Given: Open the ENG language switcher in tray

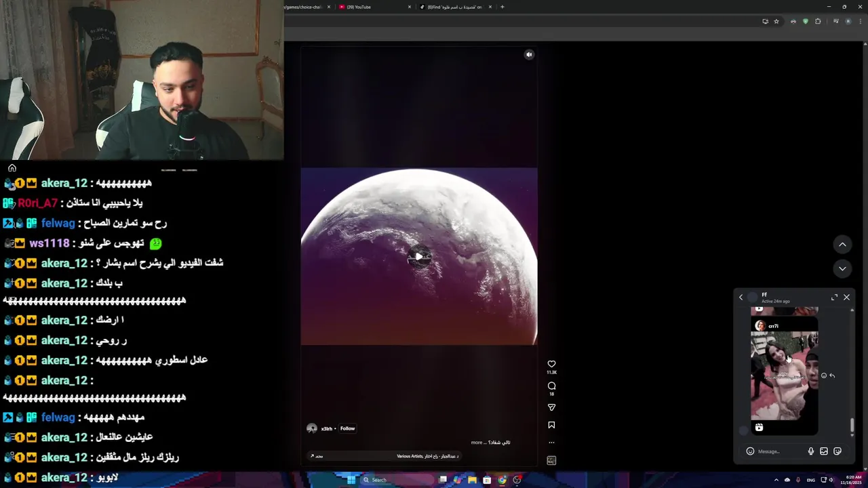Looking at the screenshot, I should coord(811,480).
